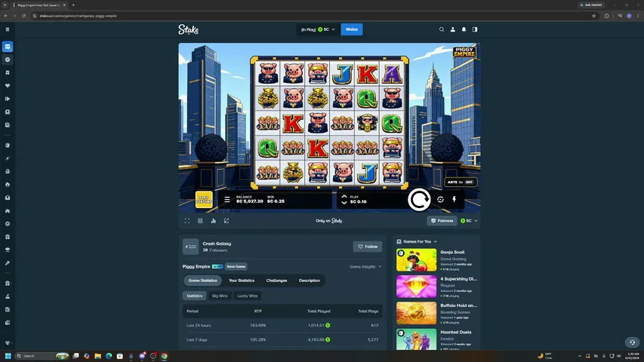The image size is (644, 362).
Task: Increase the play amount with the up arrow
Action: 344,197
